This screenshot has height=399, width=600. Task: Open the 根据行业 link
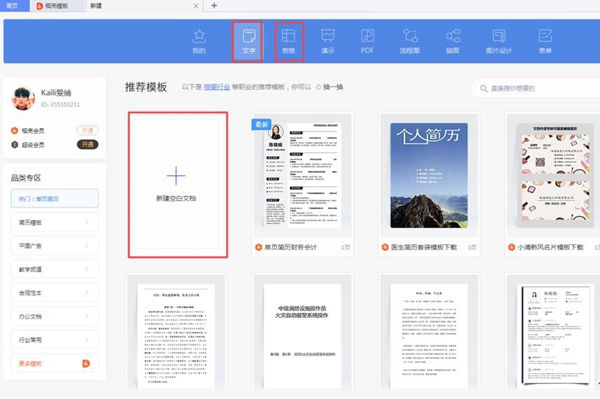[217, 87]
